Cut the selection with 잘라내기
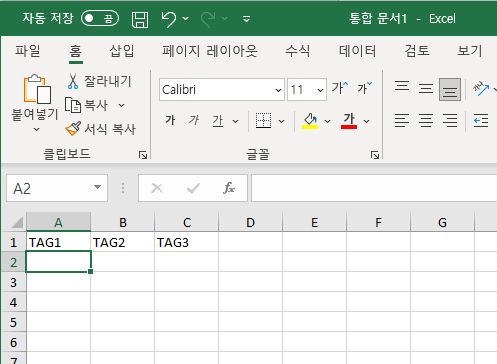This screenshot has height=364, width=497. tap(99, 81)
